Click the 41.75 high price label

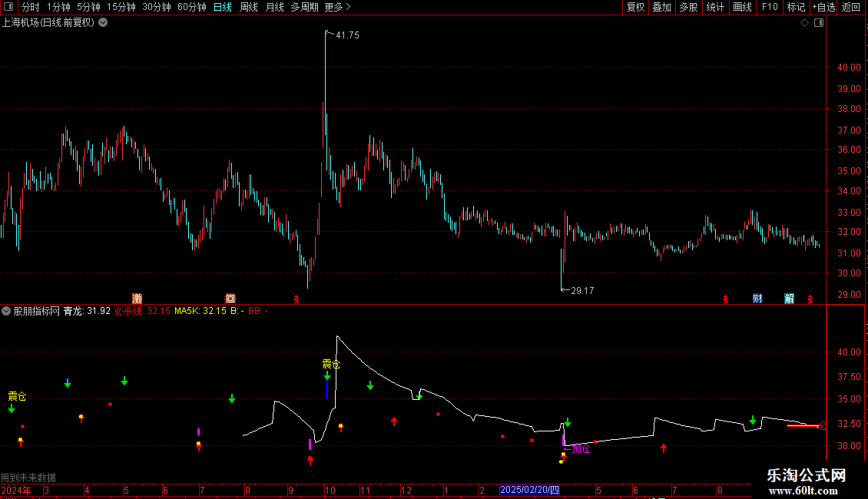(x=348, y=35)
